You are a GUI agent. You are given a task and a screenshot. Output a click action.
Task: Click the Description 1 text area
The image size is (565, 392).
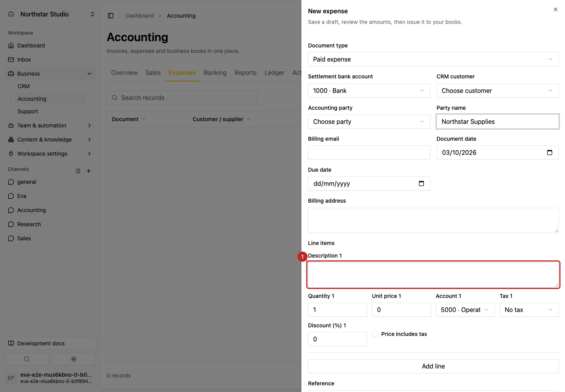click(x=433, y=275)
